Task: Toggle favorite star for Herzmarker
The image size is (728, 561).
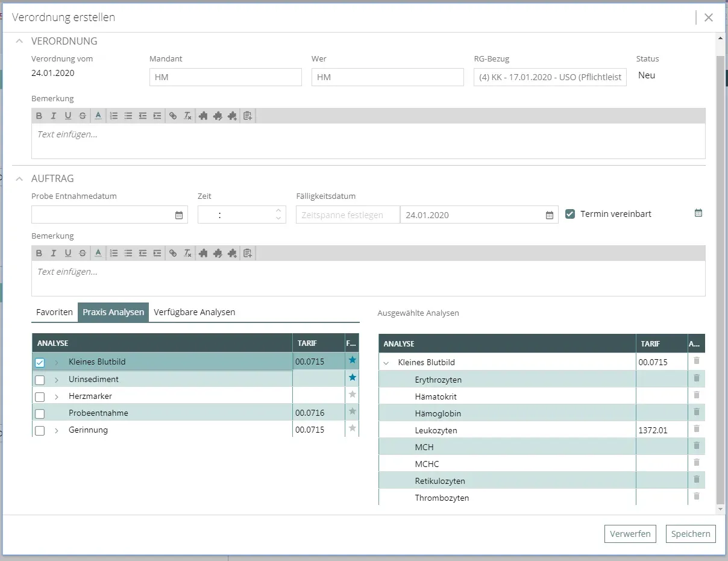Action: [x=353, y=394]
